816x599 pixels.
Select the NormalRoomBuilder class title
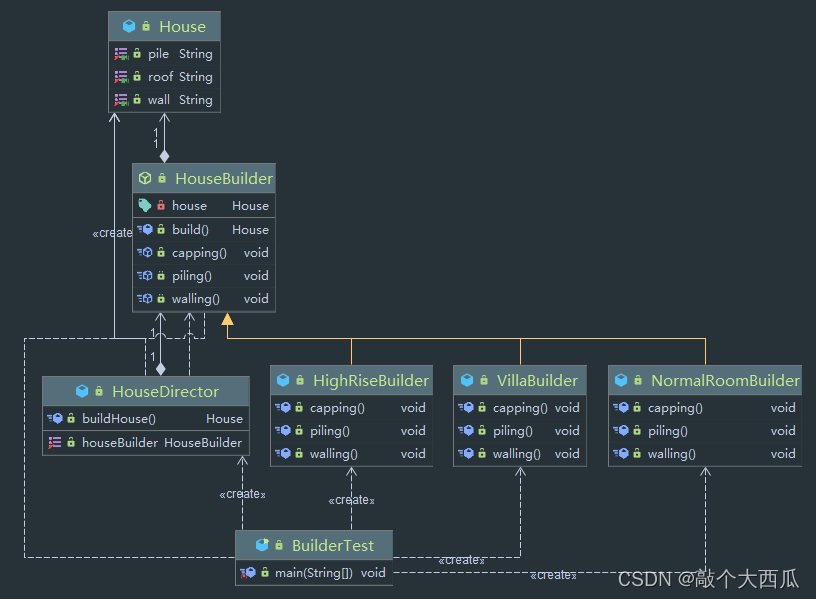[725, 380]
